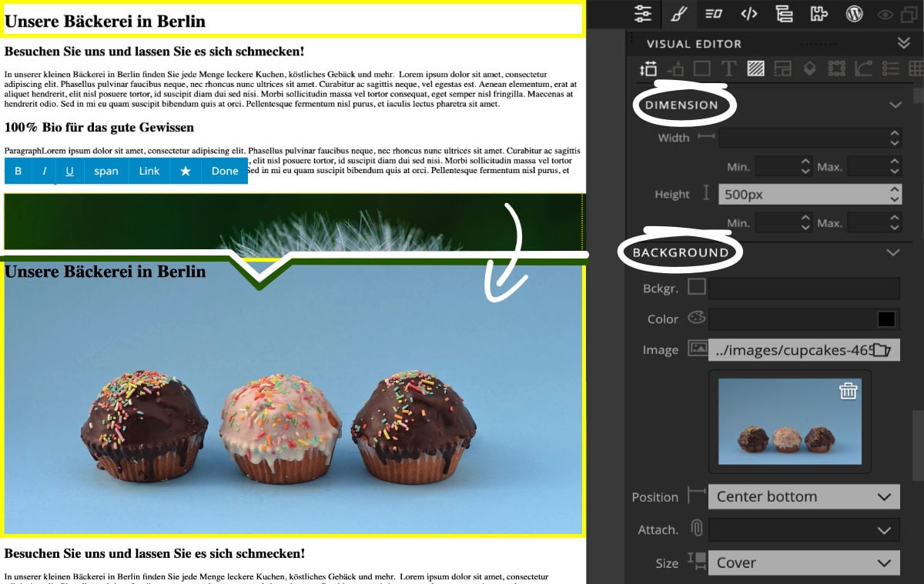Image resolution: width=924 pixels, height=584 pixels.
Task: Toggle underline with U button
Action: tap(69, 171)
